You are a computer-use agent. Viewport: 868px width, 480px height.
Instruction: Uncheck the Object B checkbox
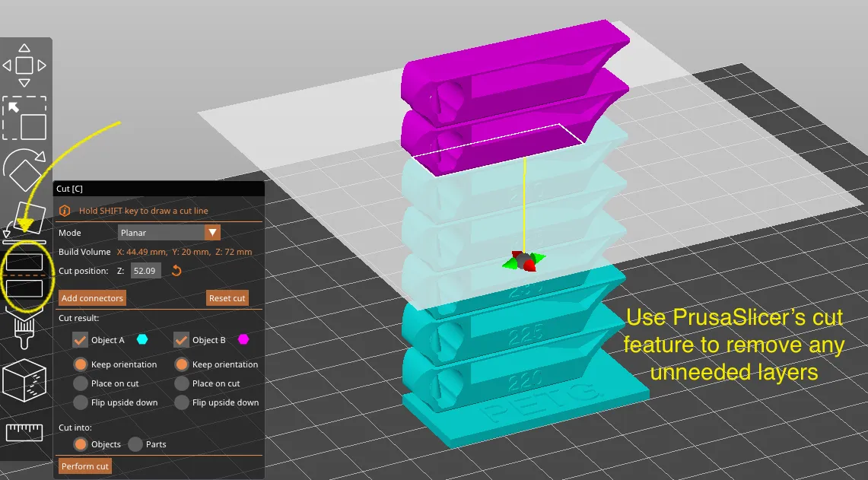182,339
